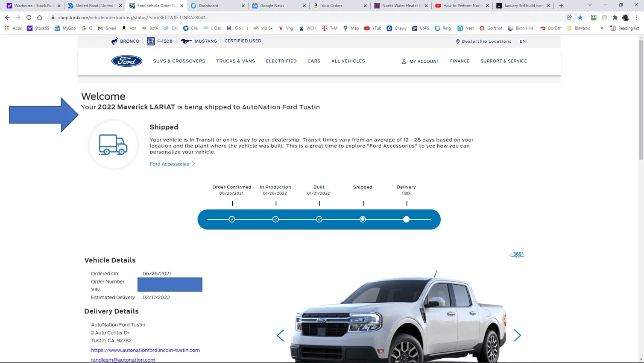Open the Ring bookmark
Screen dimensions: 644x363
click(443, 28)
